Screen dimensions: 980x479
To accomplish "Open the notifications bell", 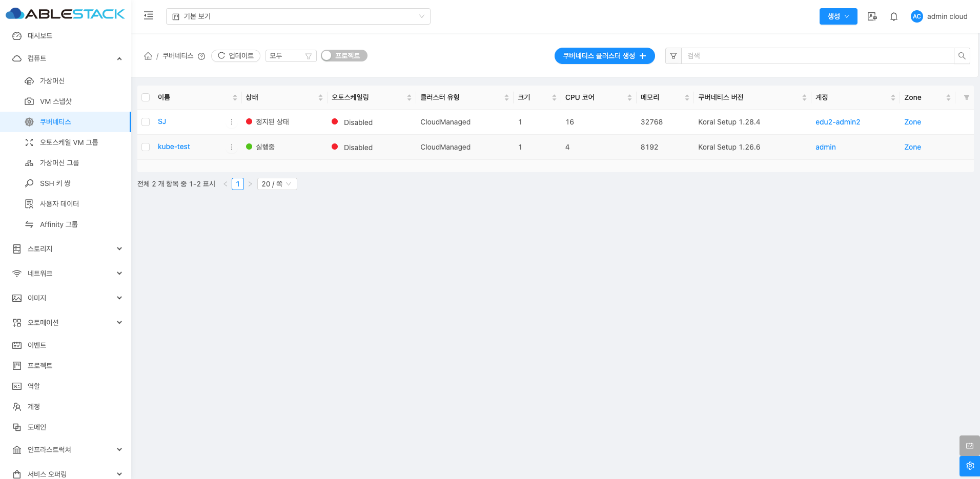I will (893, 16).
